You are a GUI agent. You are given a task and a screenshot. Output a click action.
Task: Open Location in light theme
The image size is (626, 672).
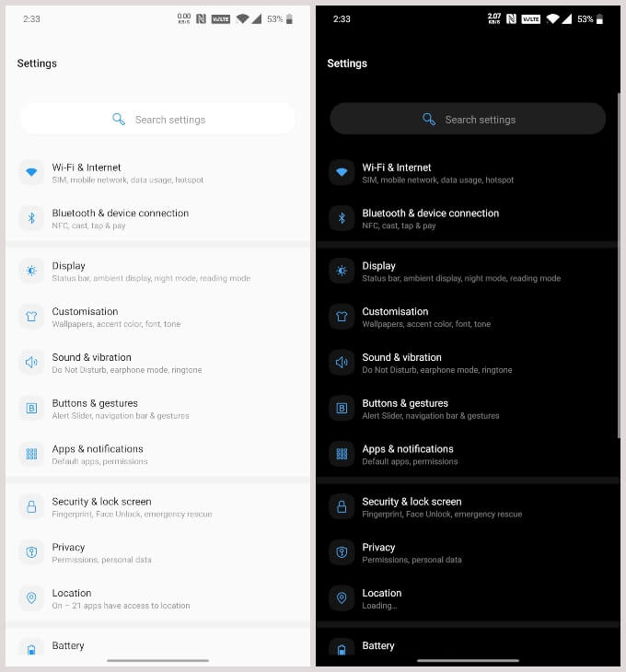(157, 598)
